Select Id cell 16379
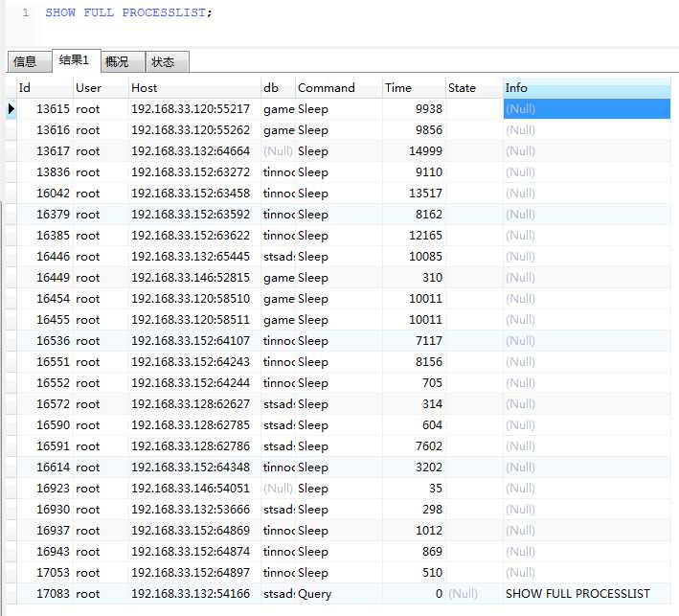 (45, 215)
